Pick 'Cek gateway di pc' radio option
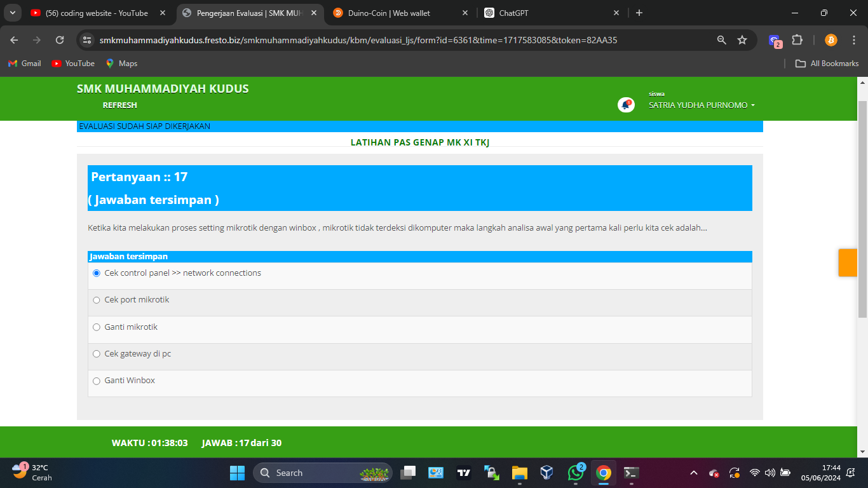This screenshot has width=868, height=488. [x=97, y=354]
